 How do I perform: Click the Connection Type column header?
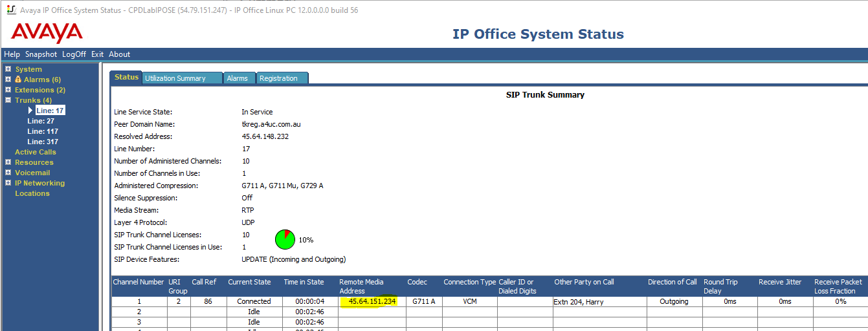[x=469, y=286]
